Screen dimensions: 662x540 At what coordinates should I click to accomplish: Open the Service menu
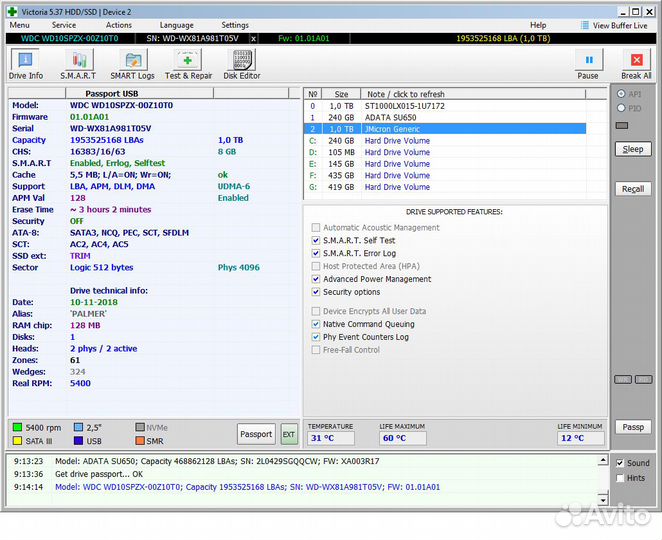tap(64, 25)
